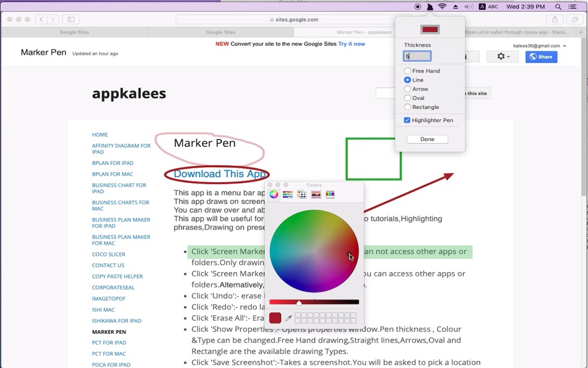Open the Wi-Fi menu bar icon
This screenshot has height=368, width=588.
tap(443, 7)
